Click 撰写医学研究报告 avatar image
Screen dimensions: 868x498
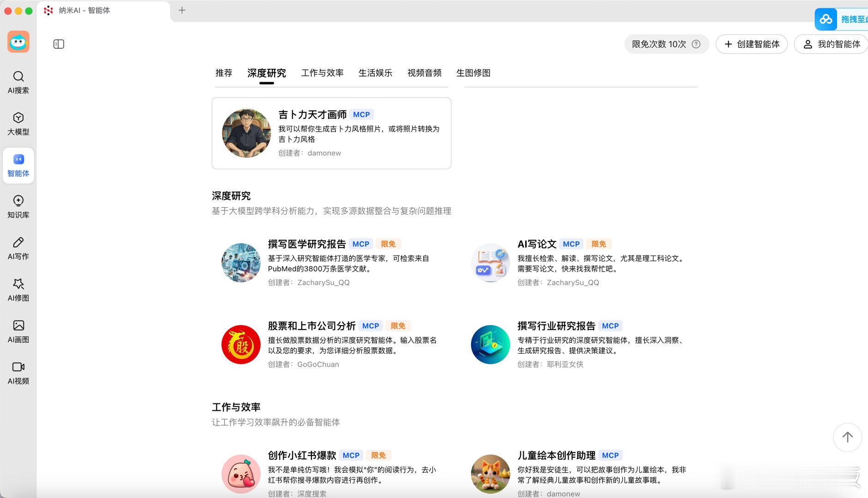point(241,263)
